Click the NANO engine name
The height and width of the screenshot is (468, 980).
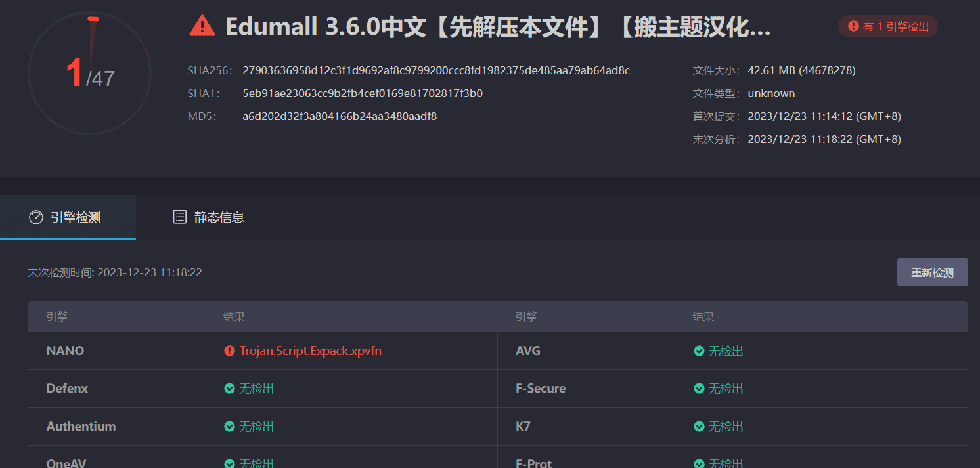click(65, 351)
